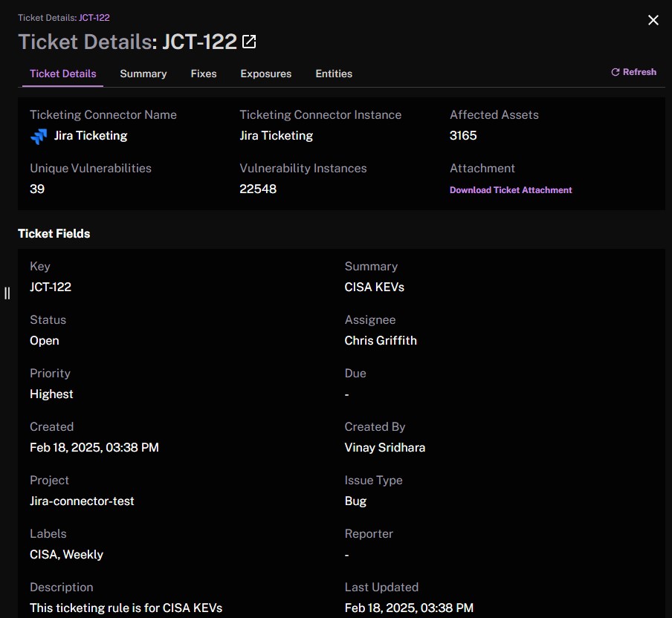Switch to the Summary tab
This screenshot has height=618, width=672.
click(x=143, y=74)
